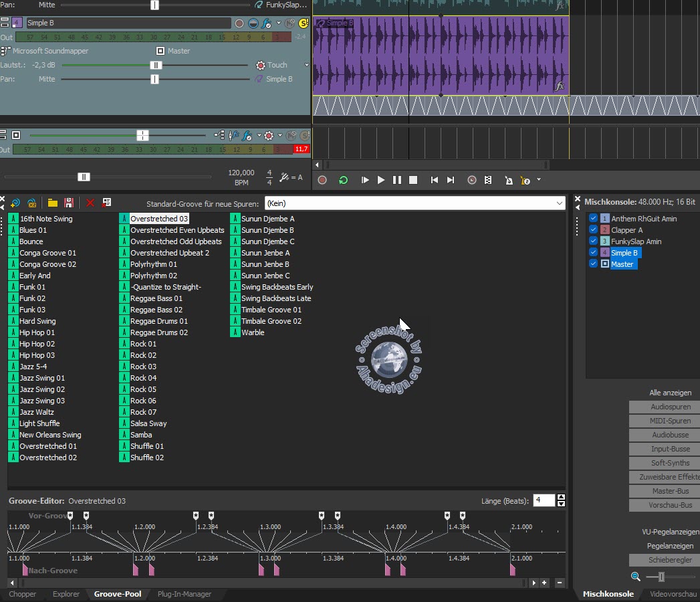Open the master bus automation settings gear
This screenshot has width=700, height=602.
(268, 135)
